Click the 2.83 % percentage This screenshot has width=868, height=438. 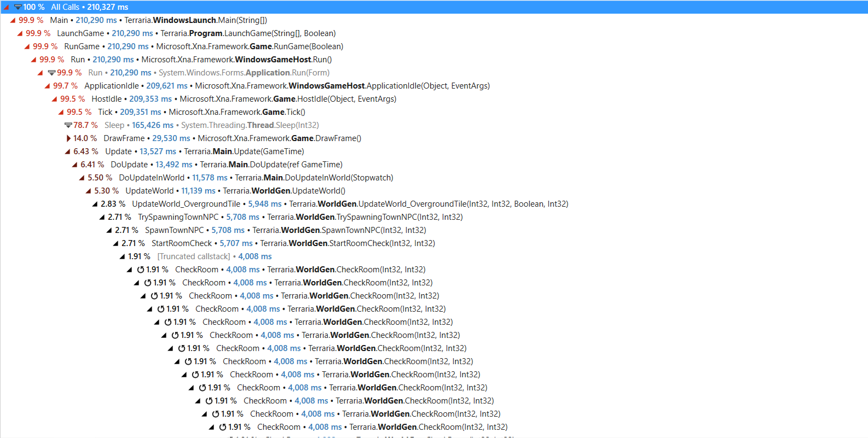(113, 204)
